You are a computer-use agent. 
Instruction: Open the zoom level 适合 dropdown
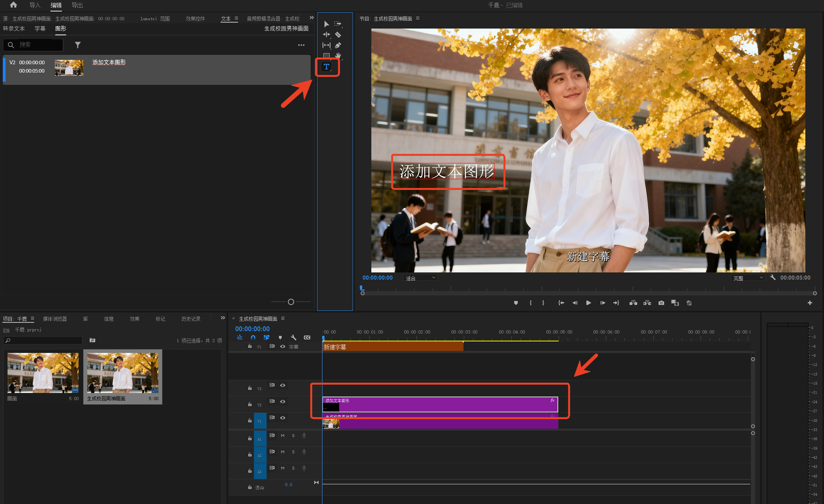pyautogui.click(x=421, y=278)
